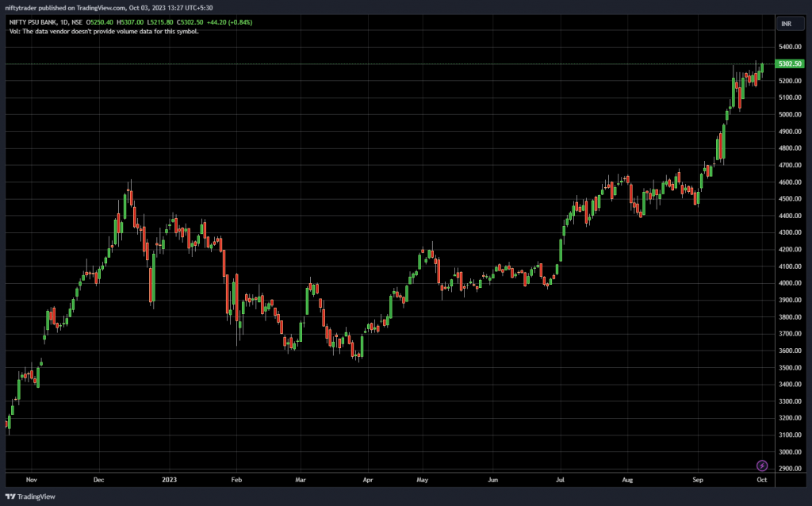Screen dimensions: 812x506
Task: Click the 5000.00 price scale label
Action: [x=790, y=114]
